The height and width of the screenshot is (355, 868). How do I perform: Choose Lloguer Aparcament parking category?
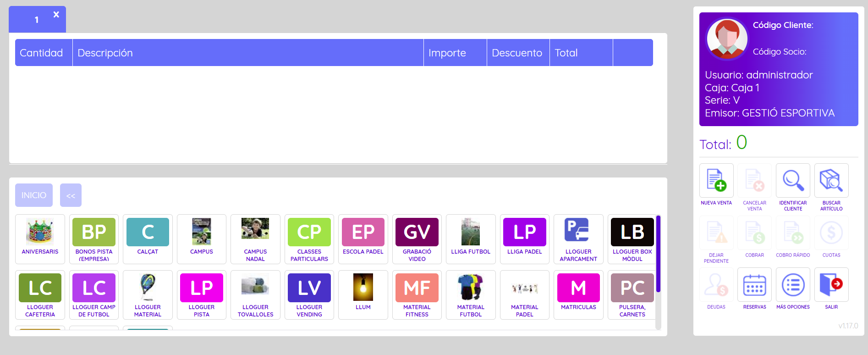pyautogui.click(x=578, y=239)
